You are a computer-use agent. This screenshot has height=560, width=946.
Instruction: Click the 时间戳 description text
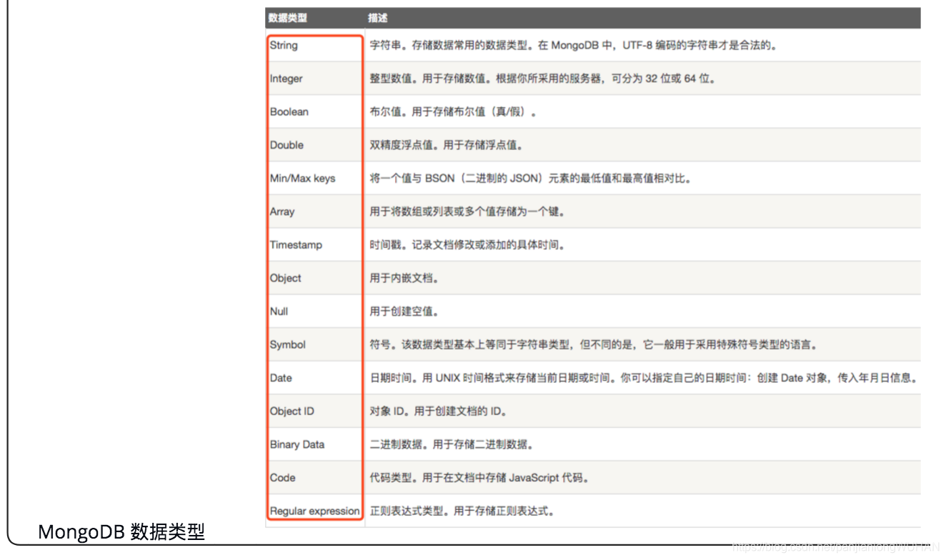pos(468,244)
